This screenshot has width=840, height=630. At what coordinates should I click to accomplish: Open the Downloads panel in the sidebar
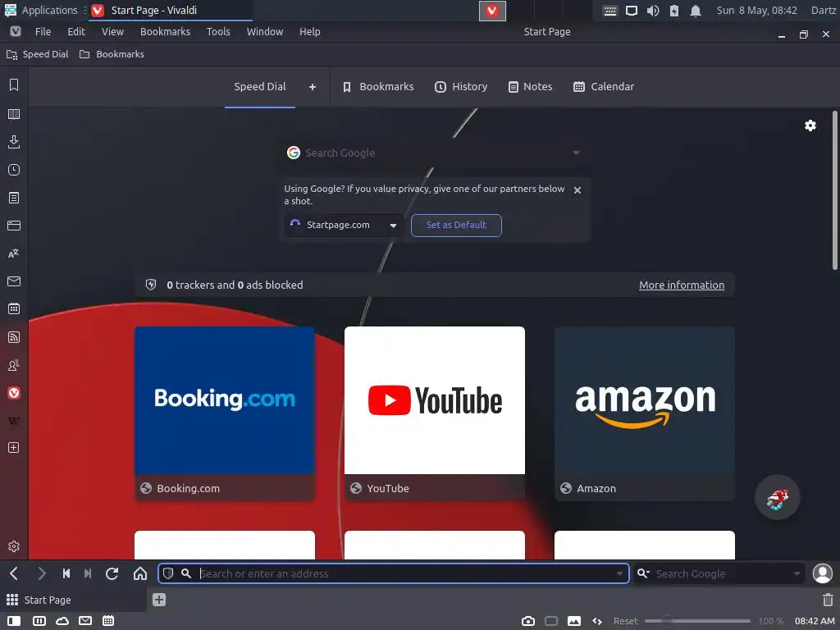pos(14,142)
